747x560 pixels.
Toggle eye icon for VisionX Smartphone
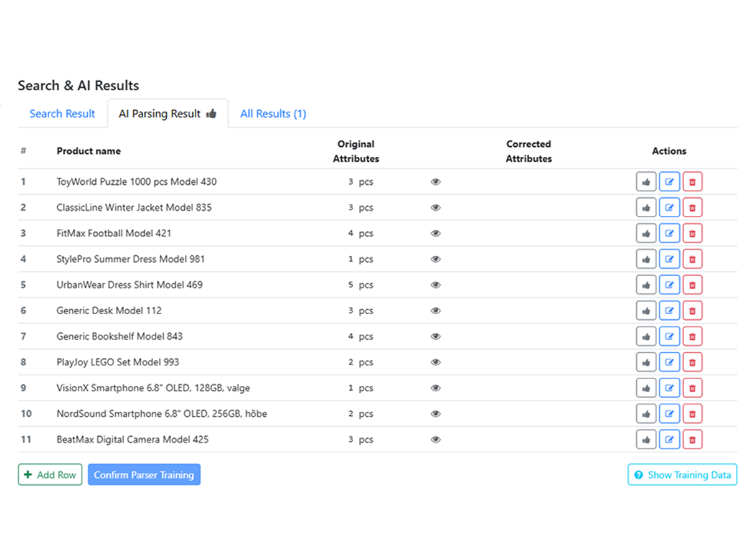436,388
